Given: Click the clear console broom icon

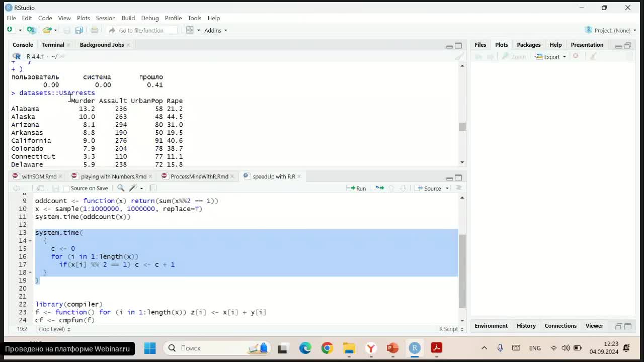Looking at the screenshot, I should 459,56.
